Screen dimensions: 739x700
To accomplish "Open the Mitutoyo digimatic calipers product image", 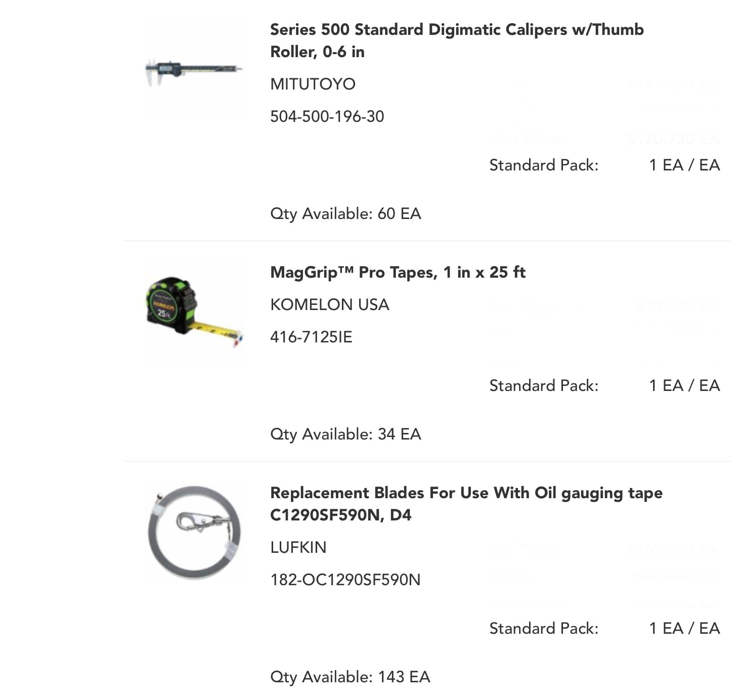I will [194, 69].
